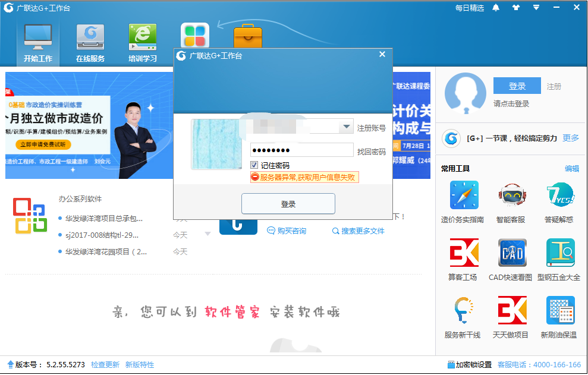Open 加密锁设置 in the status bar
The height and width of the screenshot is (375, 588).
470,364
